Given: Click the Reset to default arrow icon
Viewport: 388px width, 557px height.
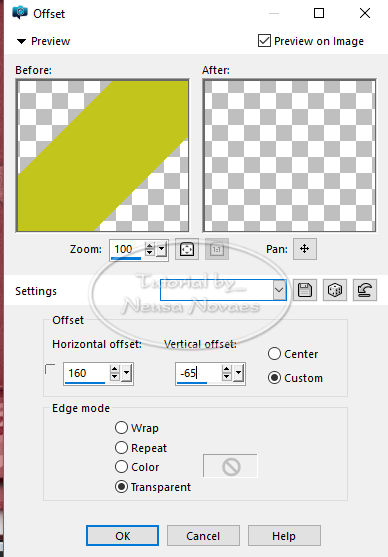Looking at the screenshot, I should 365,290.
